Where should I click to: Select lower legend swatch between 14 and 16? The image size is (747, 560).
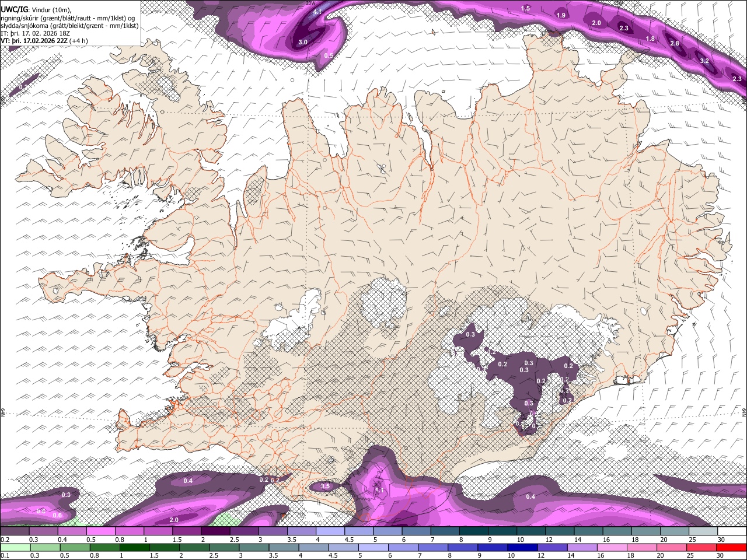pyautogui.click(x=582, y=547)
